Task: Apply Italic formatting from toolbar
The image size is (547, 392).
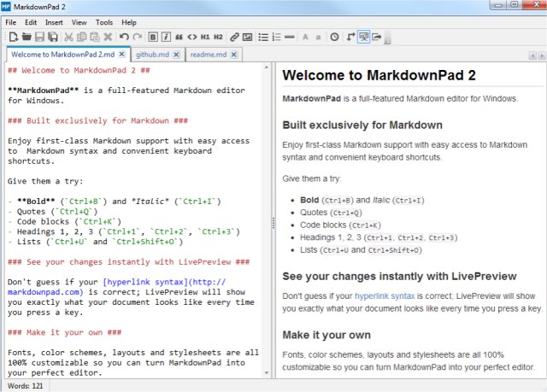Action: point(166,37)
